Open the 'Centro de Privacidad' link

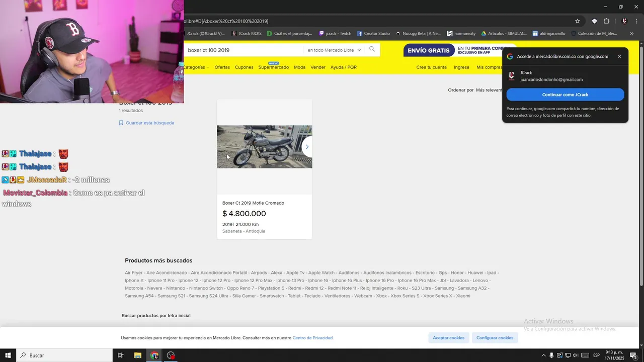pyautogui.click(x=312, y=338)
